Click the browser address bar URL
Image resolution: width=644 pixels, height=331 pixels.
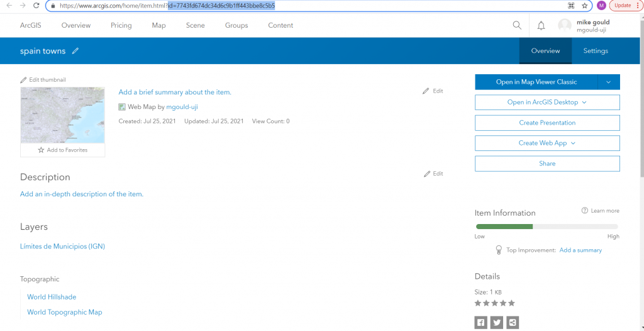pyautogui.click(x=167, y=6)
